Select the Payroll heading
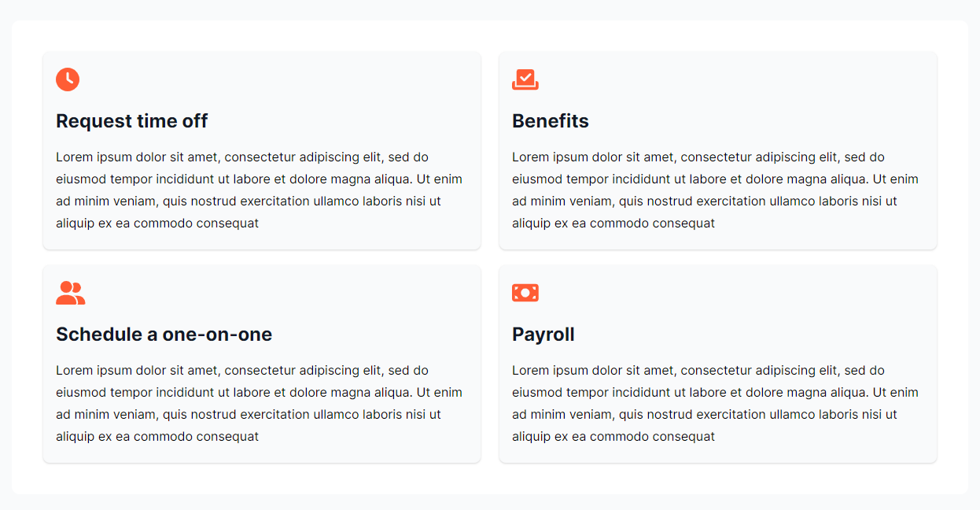The image size is (980, 510). point(543,334)
